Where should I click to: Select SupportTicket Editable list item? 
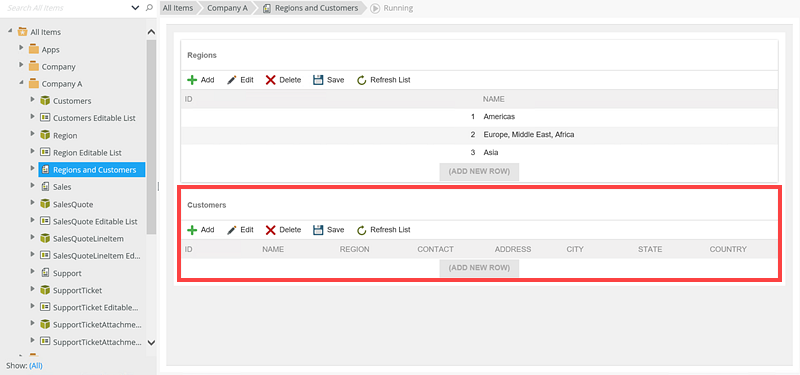(x=95, y=308)
